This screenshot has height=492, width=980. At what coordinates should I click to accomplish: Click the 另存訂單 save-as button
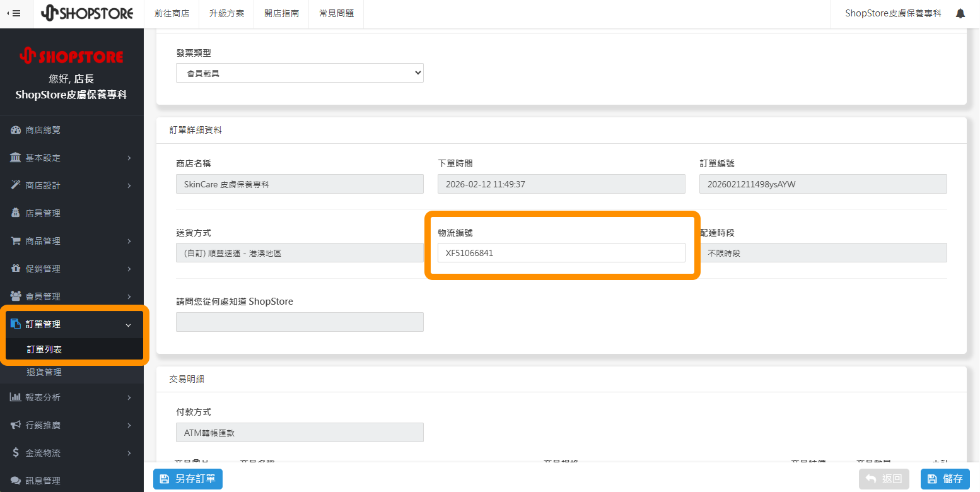tap(187, 479)
